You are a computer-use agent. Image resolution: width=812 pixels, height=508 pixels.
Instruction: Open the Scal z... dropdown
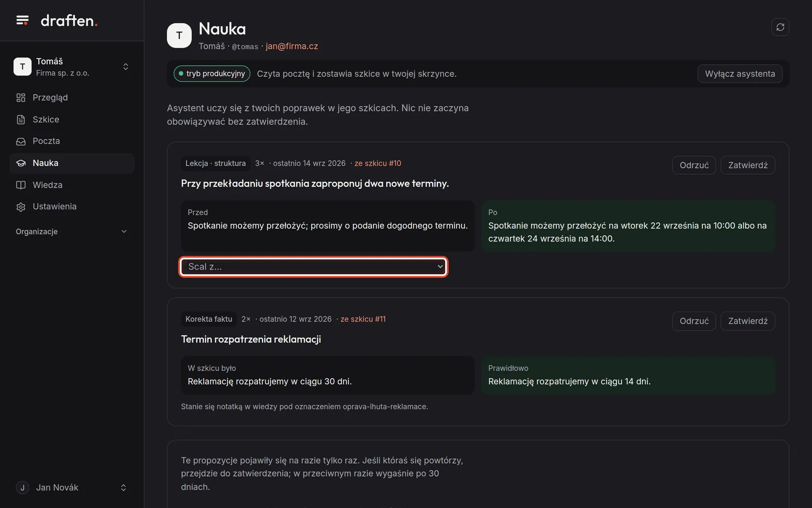click(x=313, y=267)
